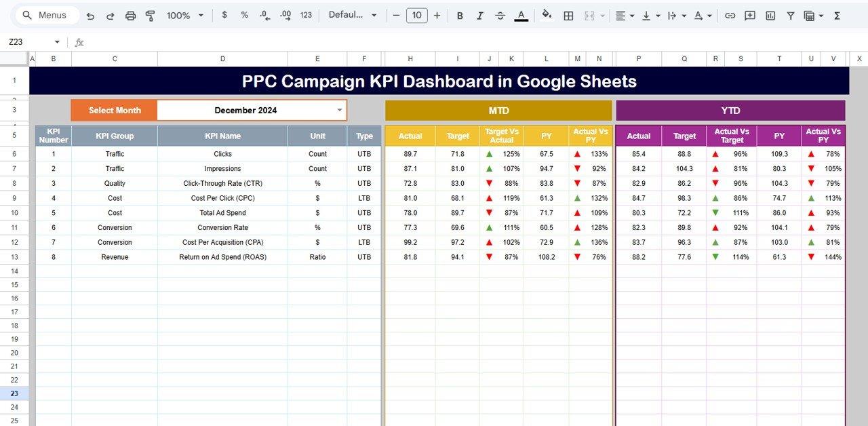Open the Select Month dropdown
This screenshot has height=426, width=868.
(x=340, y=110)
